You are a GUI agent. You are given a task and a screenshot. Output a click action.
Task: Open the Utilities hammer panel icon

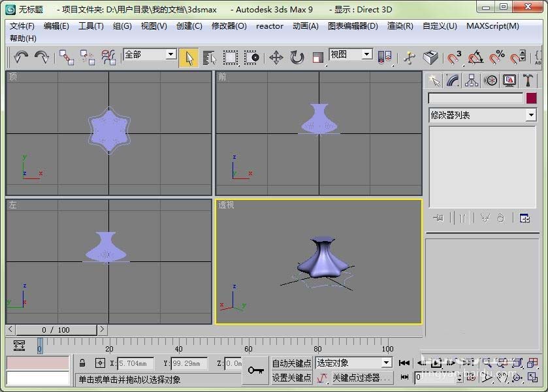[528, 81]
